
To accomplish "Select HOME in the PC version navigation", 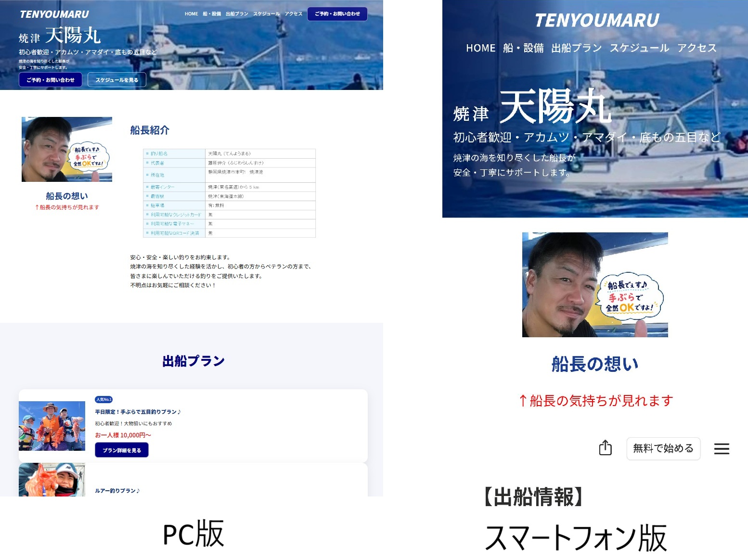I will click(x=191, y=14).
